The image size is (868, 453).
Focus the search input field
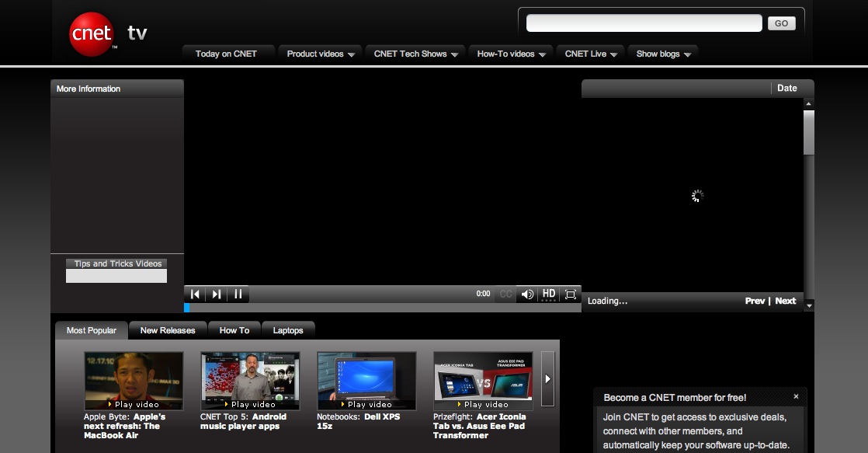644,23
